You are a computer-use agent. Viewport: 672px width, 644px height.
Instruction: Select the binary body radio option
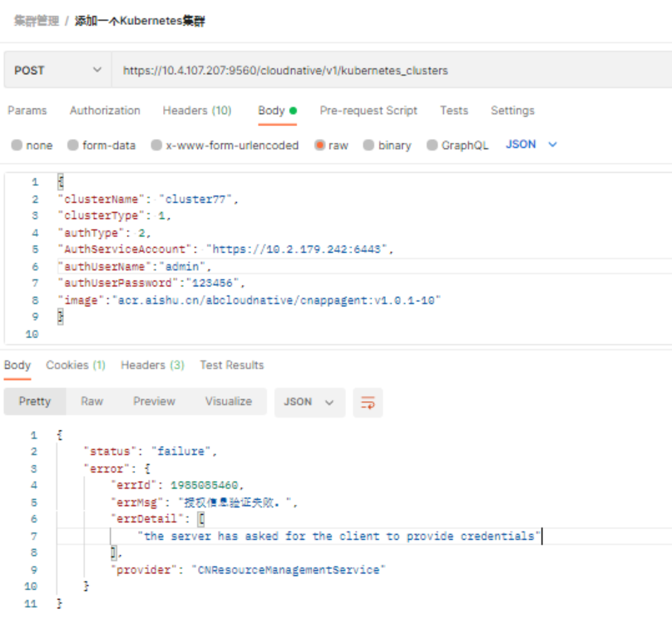368,146
